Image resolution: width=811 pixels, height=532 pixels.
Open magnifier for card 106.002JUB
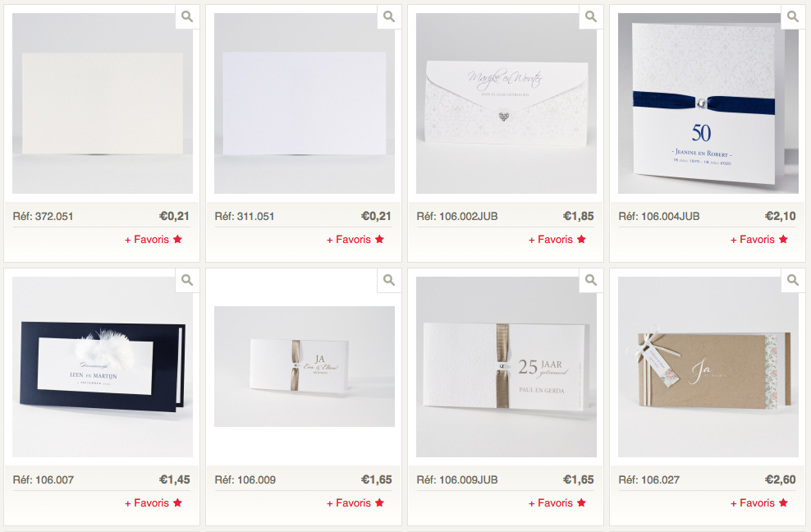591,17
